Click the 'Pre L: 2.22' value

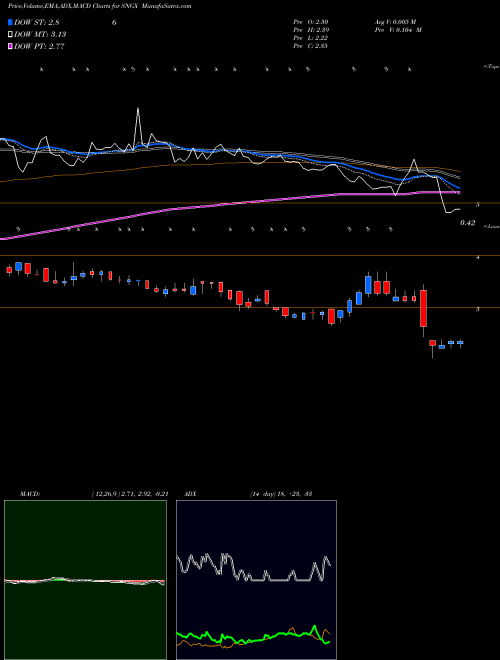click(311, 38)
